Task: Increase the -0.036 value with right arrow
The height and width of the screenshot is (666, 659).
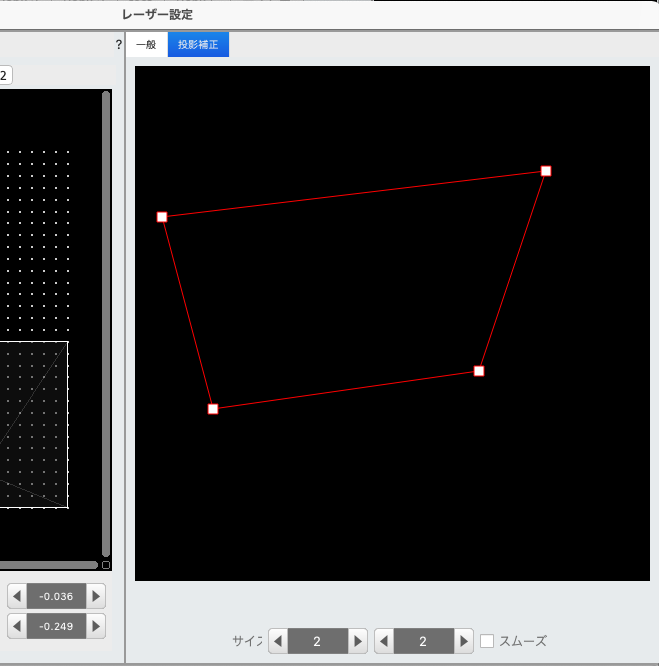Action: (x=95, y=596)
